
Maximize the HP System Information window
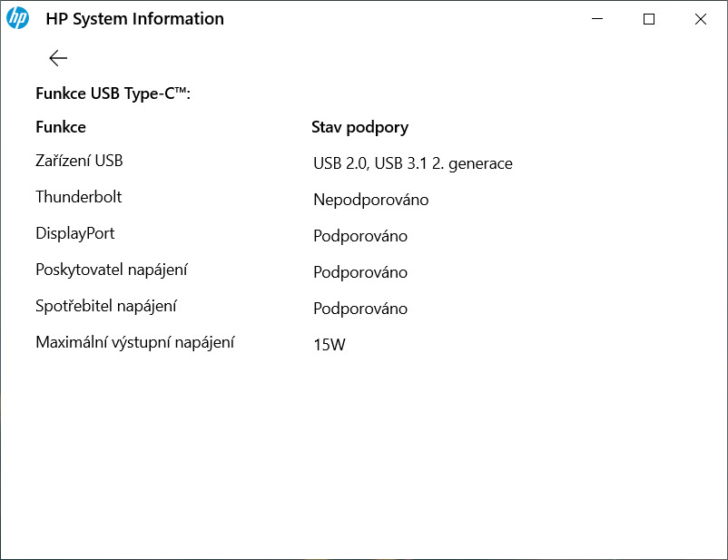click(x=649, y=19)
